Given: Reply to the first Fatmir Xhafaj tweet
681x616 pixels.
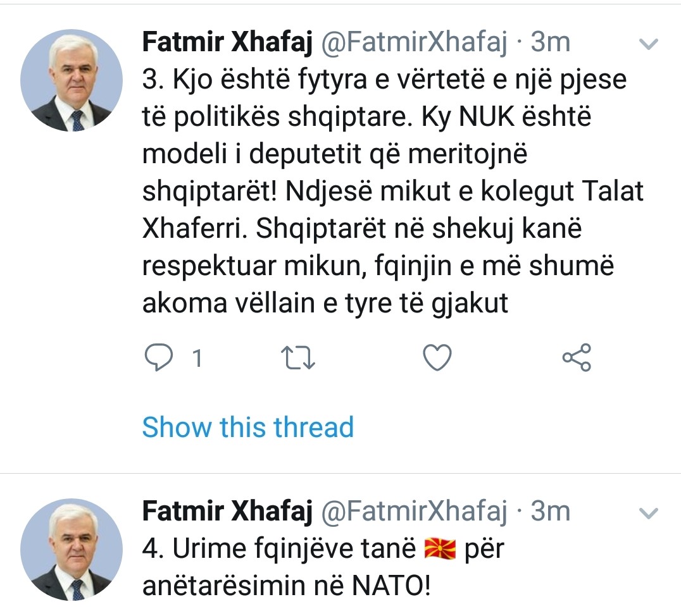Looking at the screenshot, I should (x=158, y=359).
